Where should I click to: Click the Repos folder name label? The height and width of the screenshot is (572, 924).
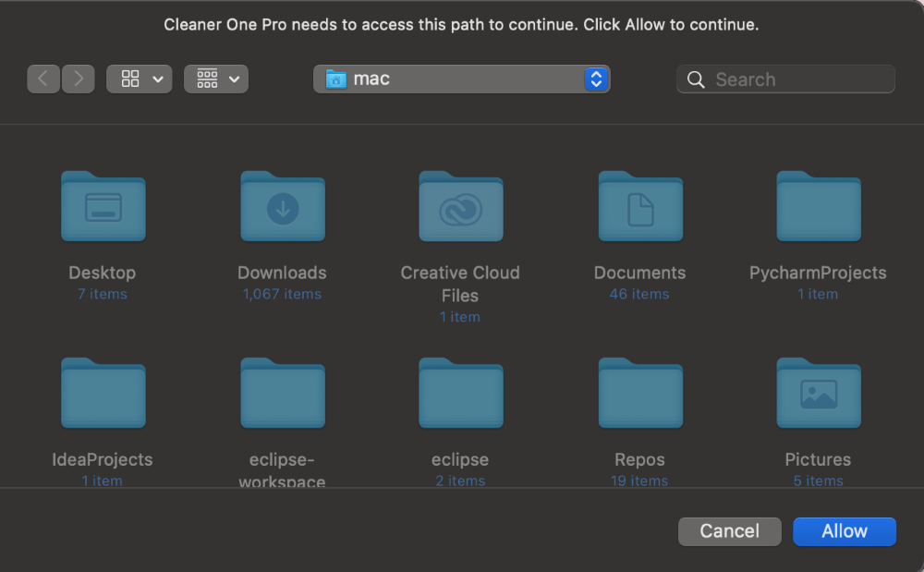(640, 459)
